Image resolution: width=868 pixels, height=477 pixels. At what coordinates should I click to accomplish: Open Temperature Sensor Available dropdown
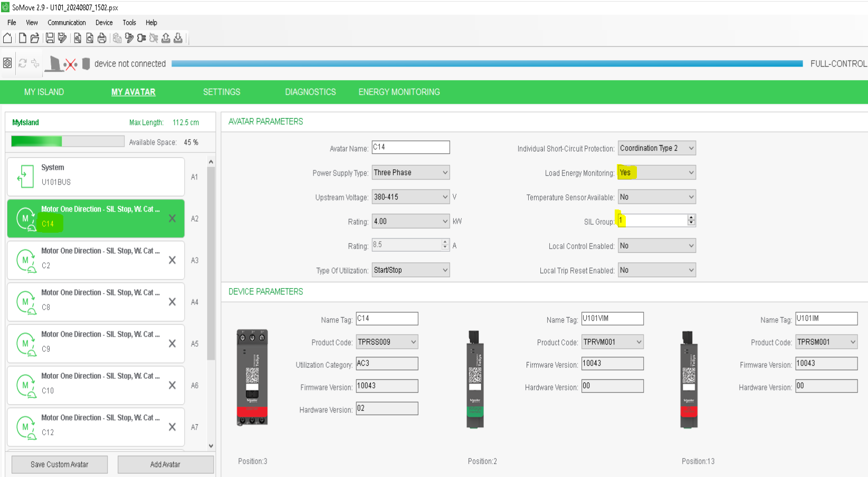click(657, 197)
